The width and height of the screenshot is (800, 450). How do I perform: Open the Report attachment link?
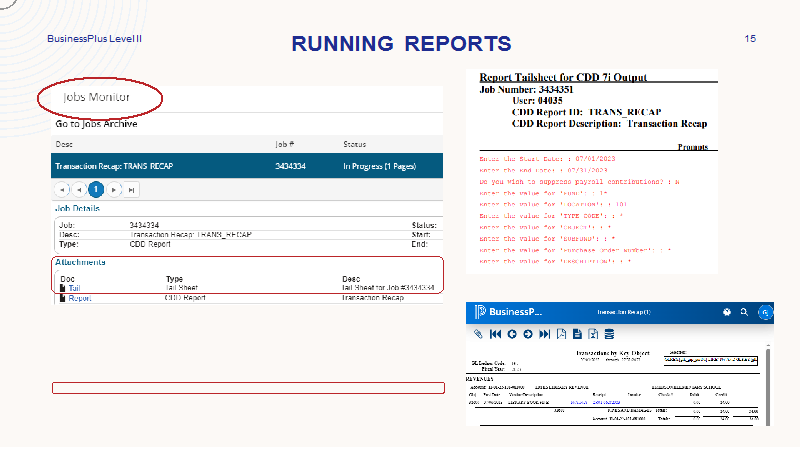(x=80, y=298)
